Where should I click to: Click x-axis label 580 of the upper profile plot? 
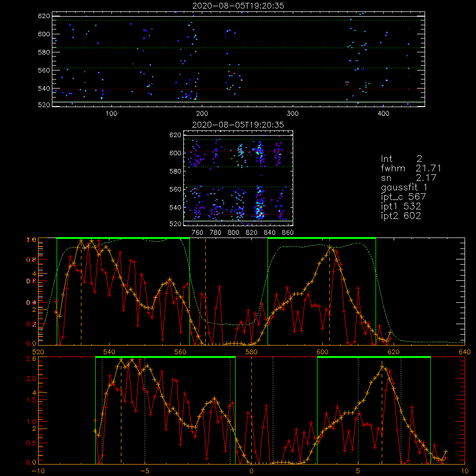[251, 352]
